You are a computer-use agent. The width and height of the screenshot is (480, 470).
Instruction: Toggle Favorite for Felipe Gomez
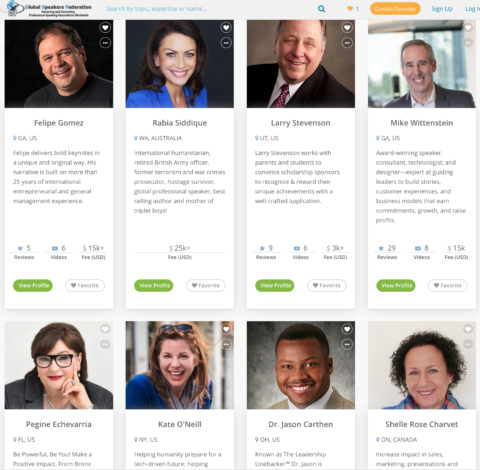click(x=85, y=286)
